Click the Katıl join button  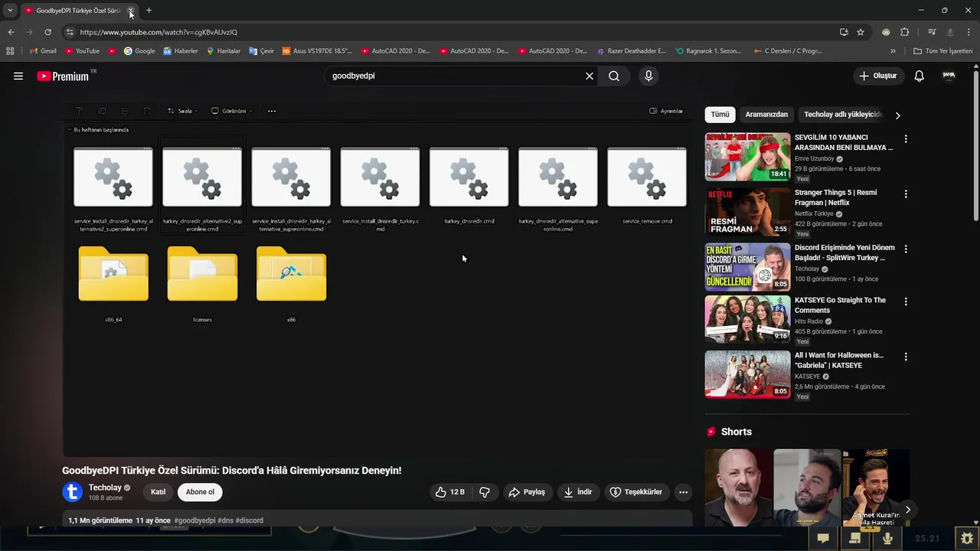point(158,492)
